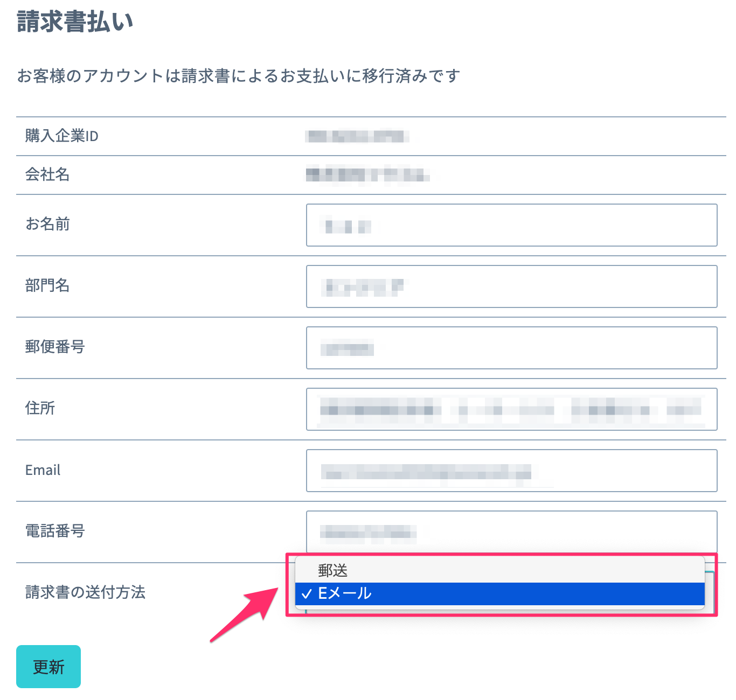Click the 請求書の送付方法 label
The image size is (736, 700).
tap(86, 592)
